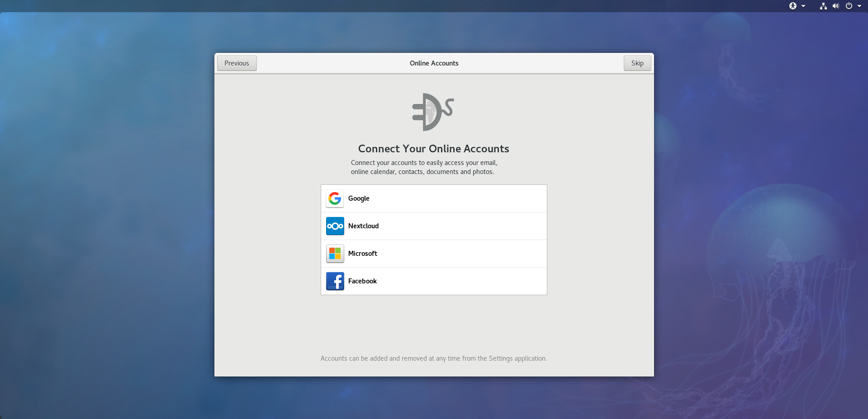Expand the accessibility menu dropdown arrow
Image resolution: width=868 pixels, height=419 pixels.
(803, 6)
